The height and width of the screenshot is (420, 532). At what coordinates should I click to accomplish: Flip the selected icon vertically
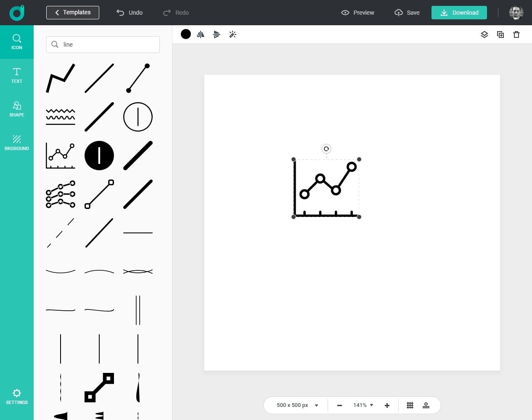pyautogui.click(x=217, y=34)
